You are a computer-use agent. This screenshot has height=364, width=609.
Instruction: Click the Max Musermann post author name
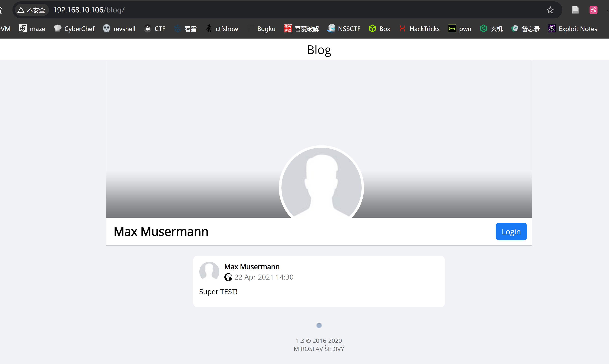pyautogui.click(x=252, y=267)
